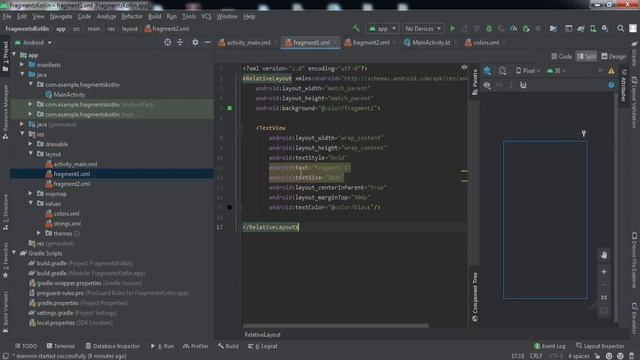640x360 pixels.
Task: Click the magnet autoconnect icon
Action: (x=523, y=85)
